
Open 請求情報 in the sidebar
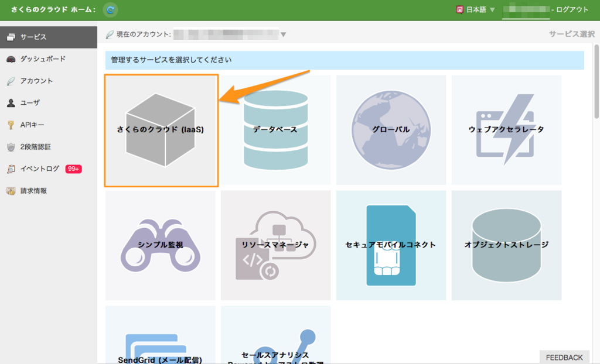49,190
